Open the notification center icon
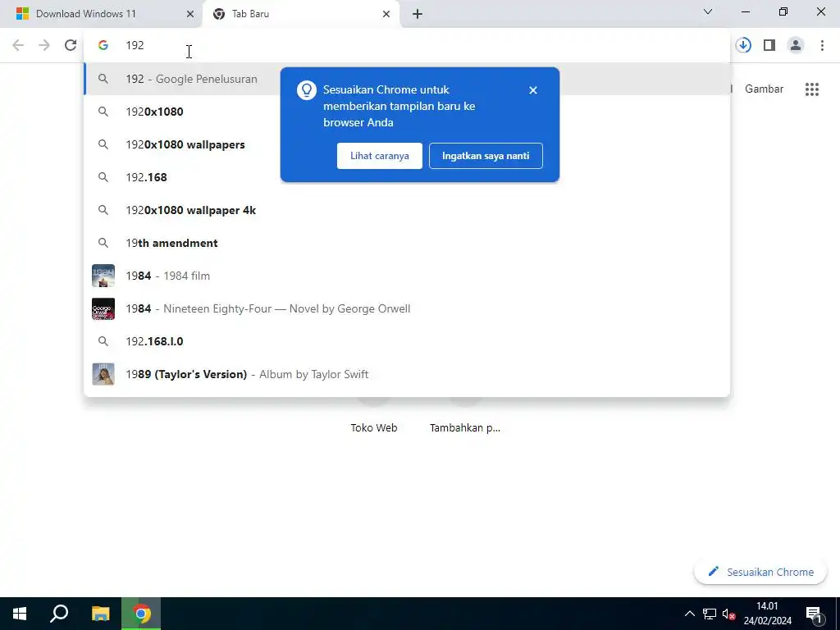Image resolution: width=840 pixels, height=630 pixels. [x=814, y=614]
